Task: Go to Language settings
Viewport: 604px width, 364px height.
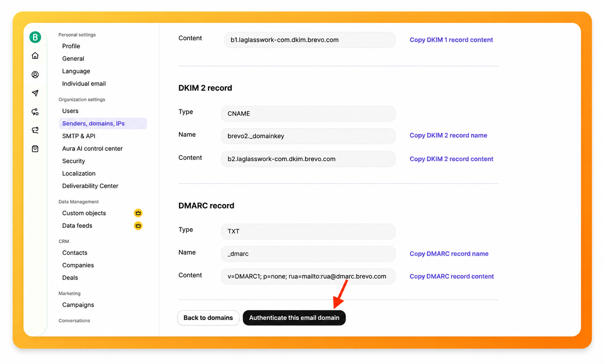Action: tap(76, 71)
